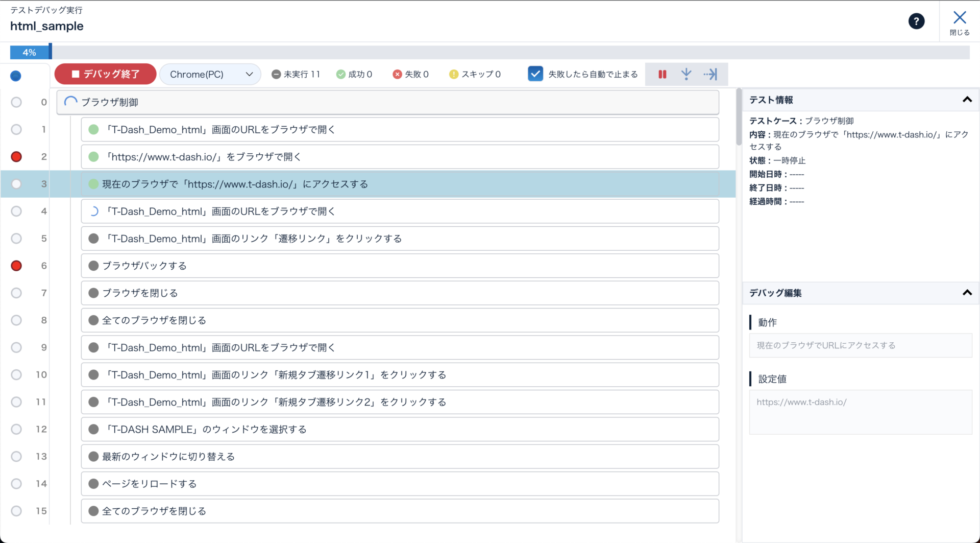Select step ブラウザバックする
This screenshot has height=543, width=980.
pos(399,266)
